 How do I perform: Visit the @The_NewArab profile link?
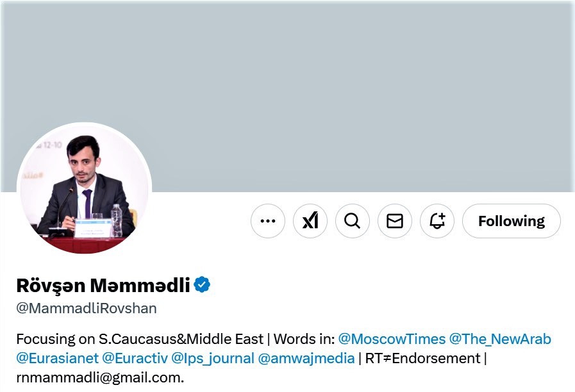click(x=500, y=339)
